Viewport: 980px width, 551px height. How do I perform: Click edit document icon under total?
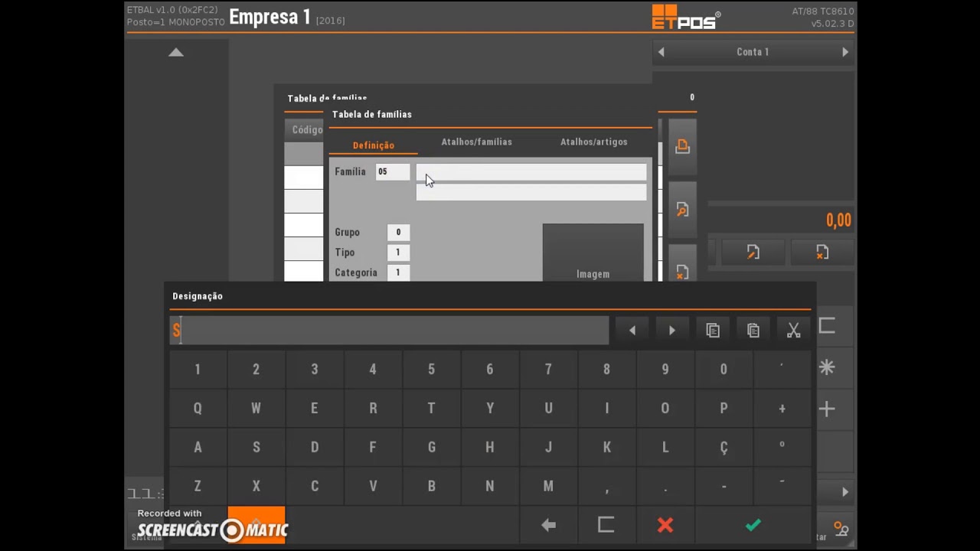pyautogui.click(x=753, y=252)
